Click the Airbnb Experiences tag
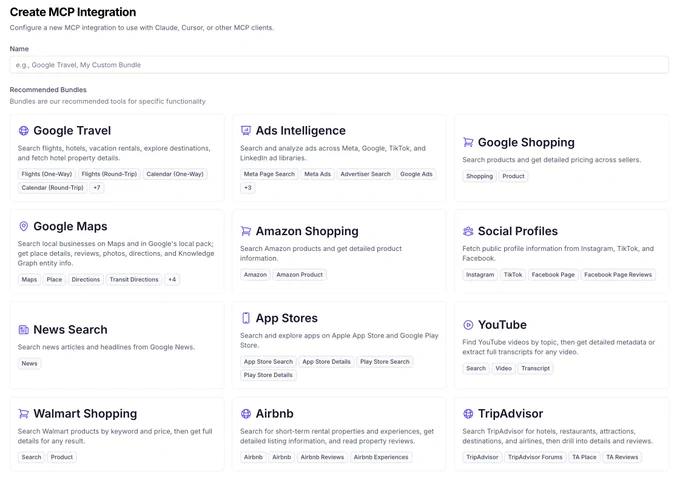This screenshot has height=477, width=680. click(381, 457)
